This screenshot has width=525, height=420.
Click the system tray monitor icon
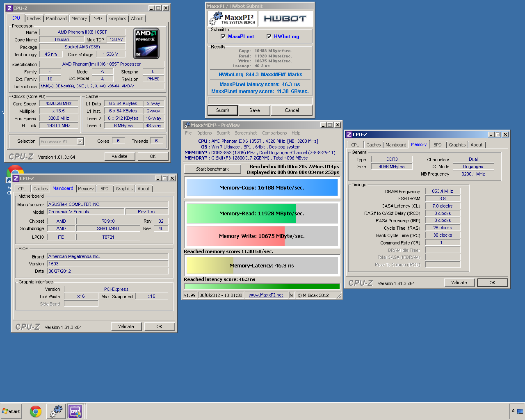point(520,411)
